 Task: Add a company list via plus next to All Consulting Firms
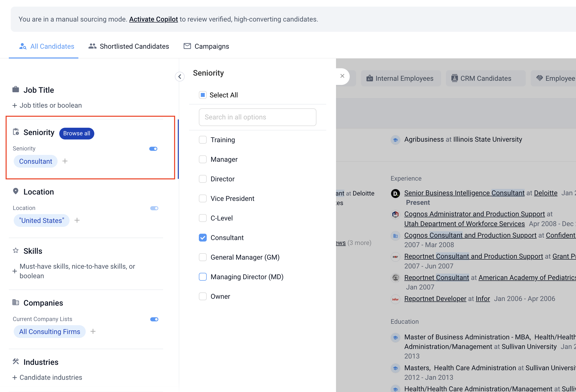pos(93,331)
